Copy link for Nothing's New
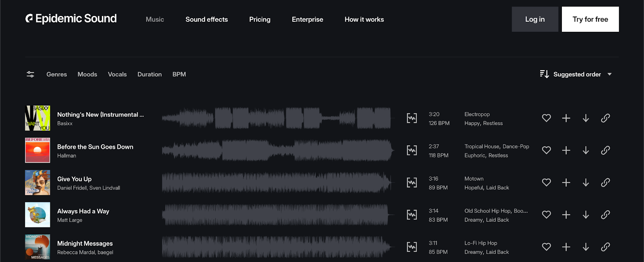Screen dimensions: 644x262 605,118
